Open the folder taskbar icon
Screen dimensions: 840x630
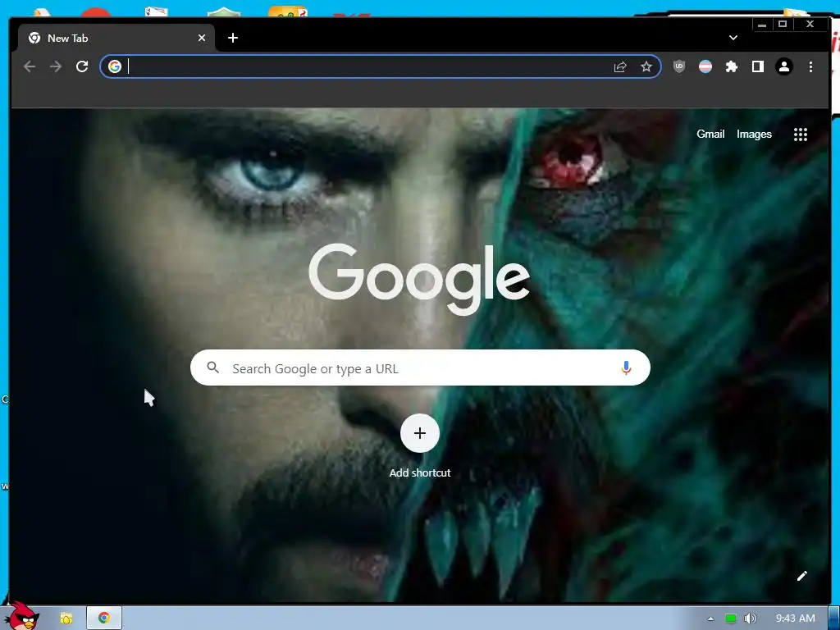[66, 619]
